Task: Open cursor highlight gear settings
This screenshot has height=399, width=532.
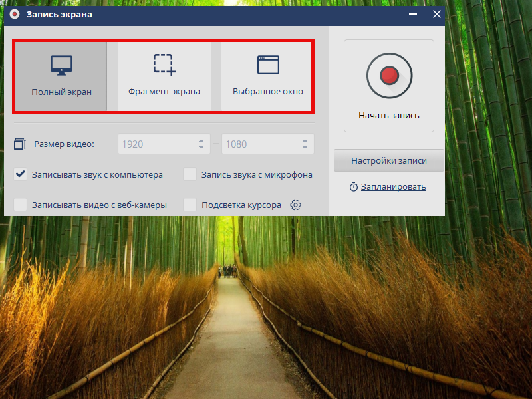Action: pyautogui.click(x=296, y=205)
